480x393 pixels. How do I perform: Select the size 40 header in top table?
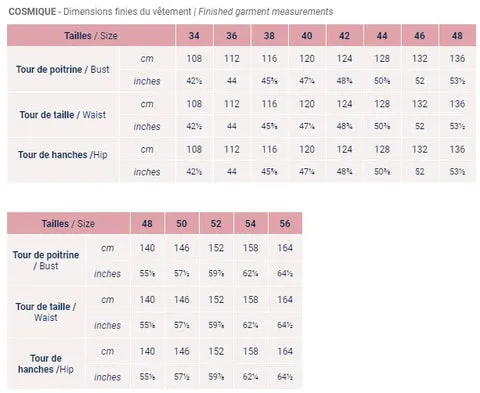tap(307, 35)
